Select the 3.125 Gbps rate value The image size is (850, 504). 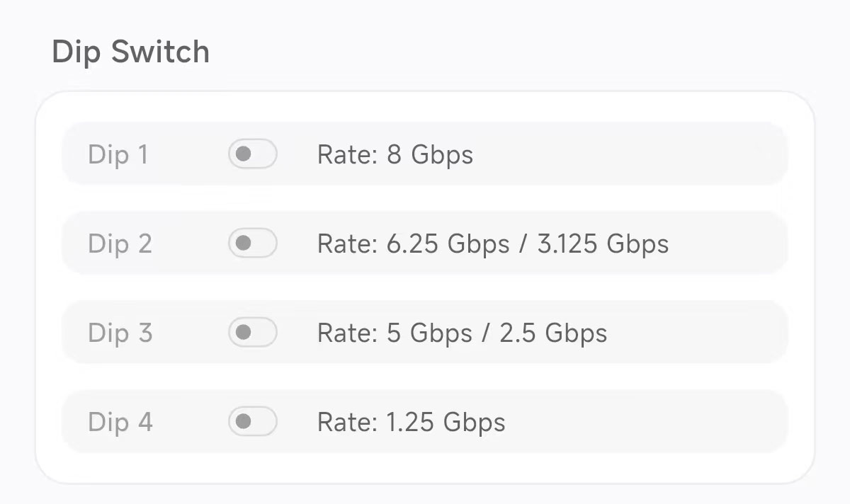603,244
